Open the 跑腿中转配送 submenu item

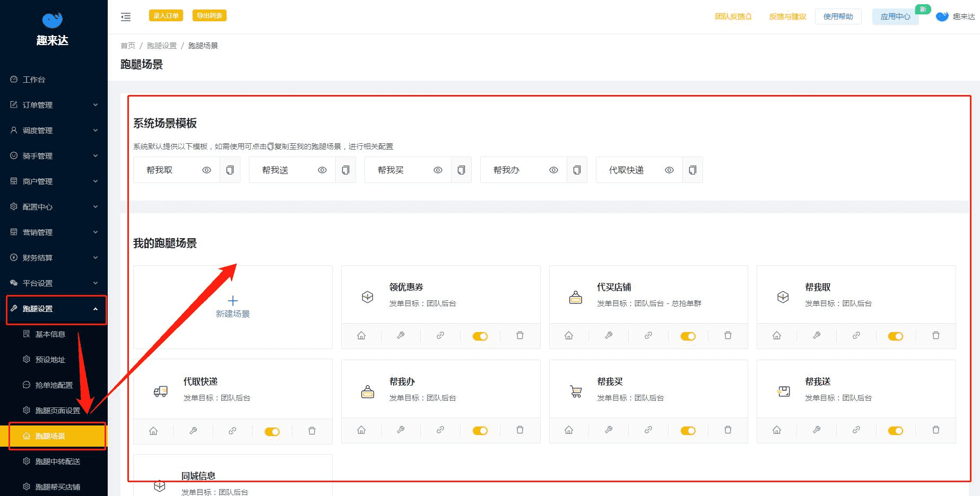tap(54, 462)
